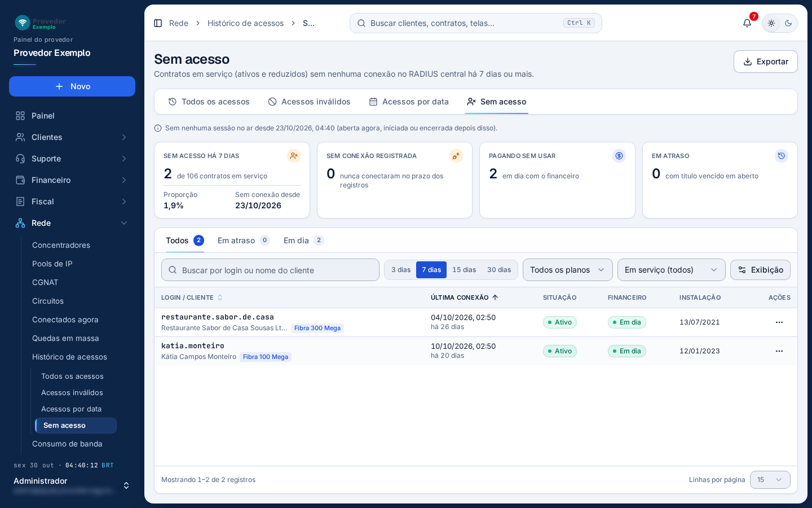This screenshot has height=508, width=812.
Task: Open the Administrador account switcher
Action: (72, 485)
